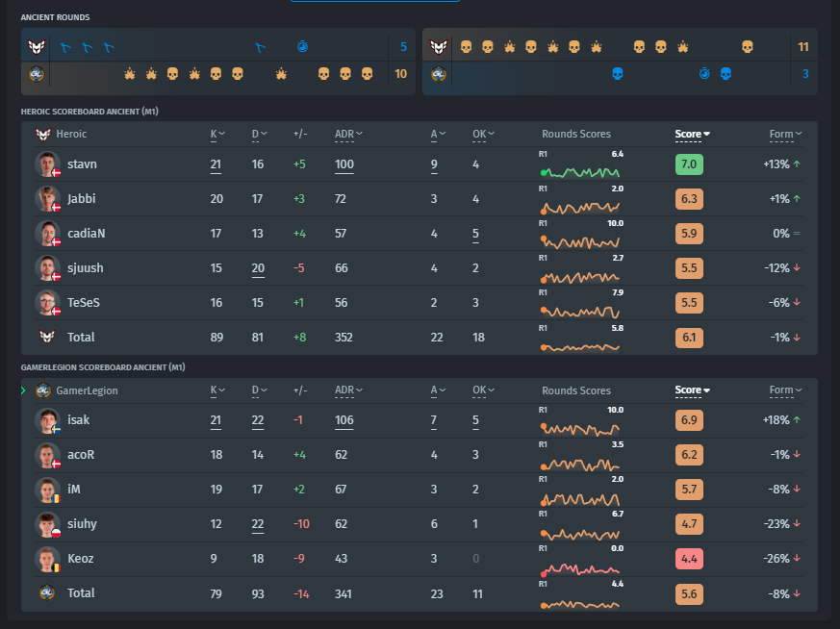
Task: Click first orange skull in Heroic second half
Action: tap(466, 47)
